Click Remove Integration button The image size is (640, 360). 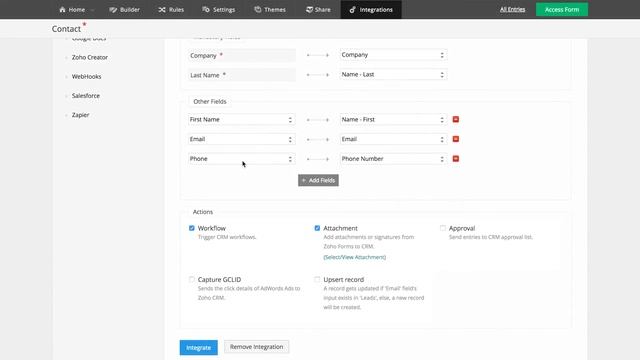pos(256,347)
